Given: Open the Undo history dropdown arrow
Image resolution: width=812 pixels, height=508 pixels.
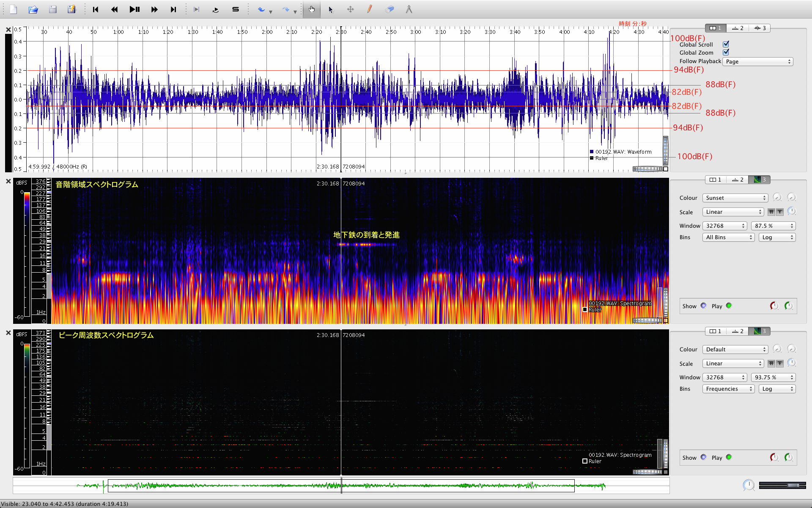Looking at the screenshot, I should coord(271,12).
